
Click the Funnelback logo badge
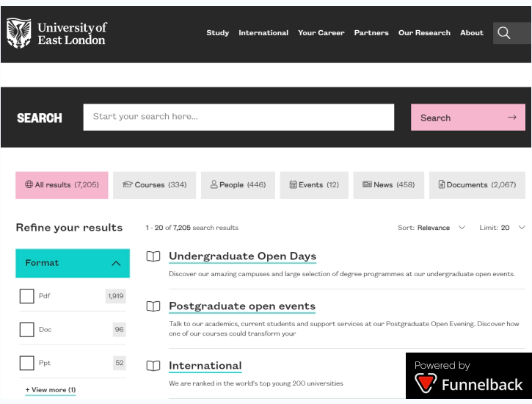tap(468, 376)
